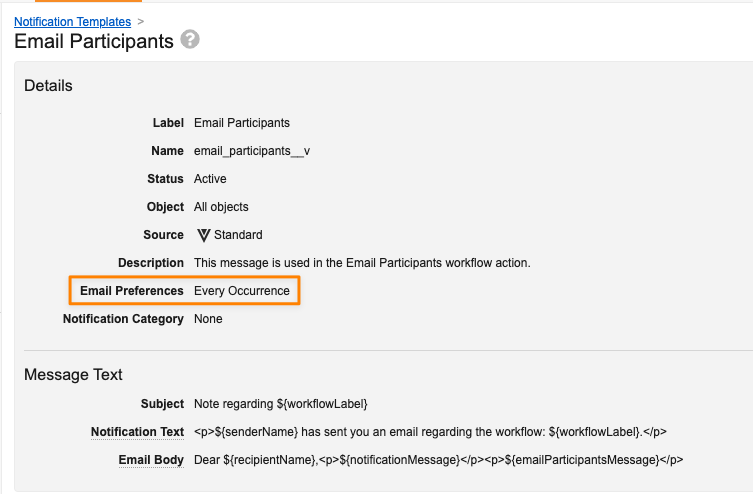Select the Message Text section header
The height and width of the screenshot is (494, 753).
pos(73,375)
